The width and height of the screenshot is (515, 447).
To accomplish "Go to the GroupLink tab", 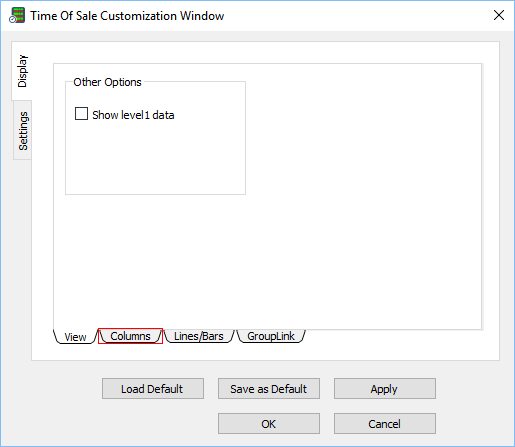I will tap(271, 336).
